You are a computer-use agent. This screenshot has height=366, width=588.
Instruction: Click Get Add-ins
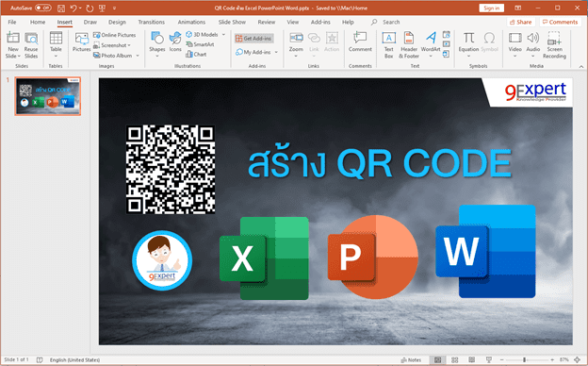coord(253,39)
